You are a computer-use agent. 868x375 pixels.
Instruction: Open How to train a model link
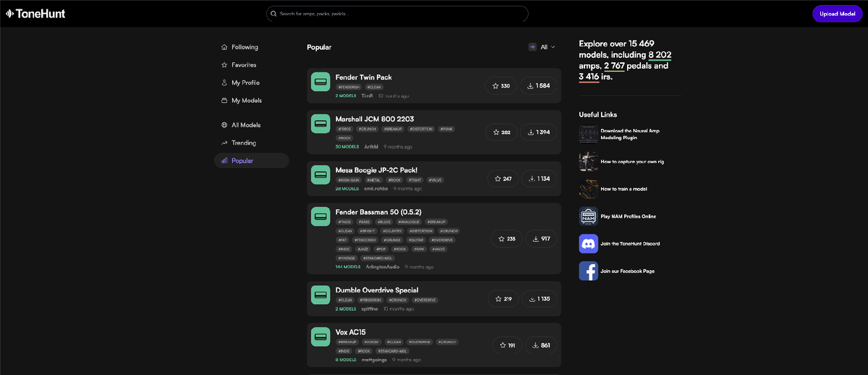pos(624,188)
